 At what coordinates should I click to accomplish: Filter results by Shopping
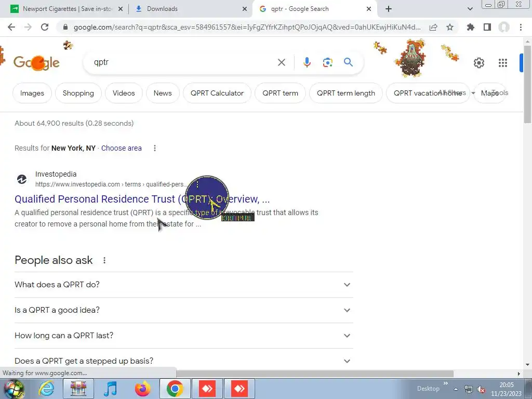tap(78, 93)
